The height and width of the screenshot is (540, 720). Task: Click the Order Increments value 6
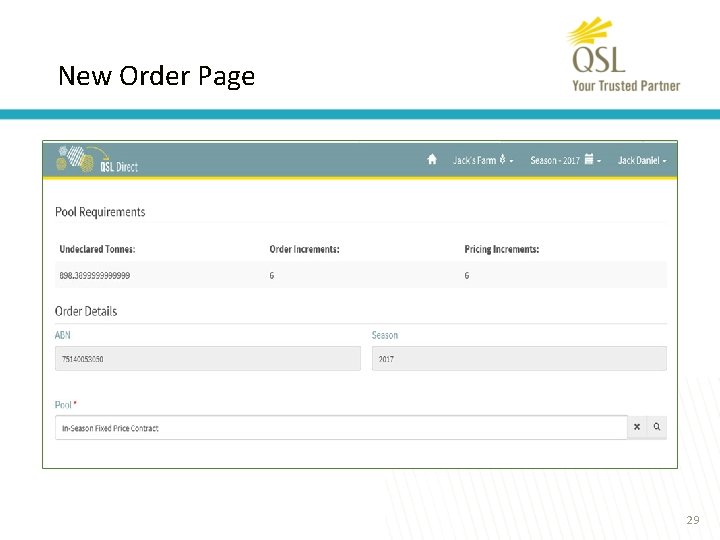coord(272,276)
